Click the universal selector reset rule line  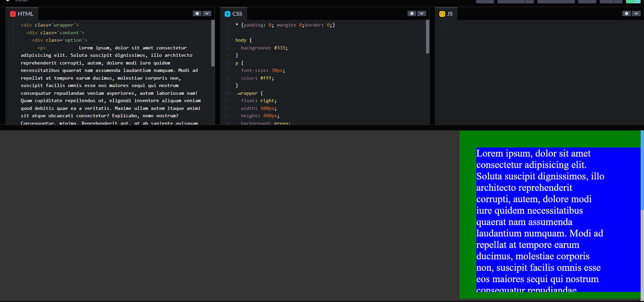(285, 25)
